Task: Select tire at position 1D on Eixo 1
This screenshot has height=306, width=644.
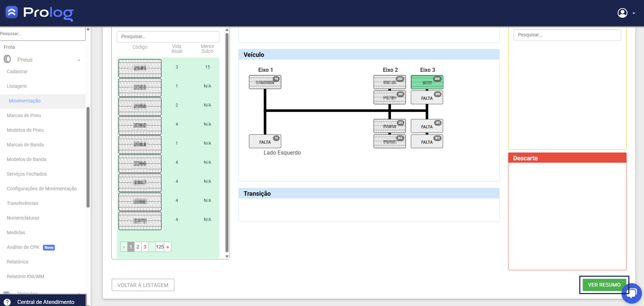Action: [265, 82]
